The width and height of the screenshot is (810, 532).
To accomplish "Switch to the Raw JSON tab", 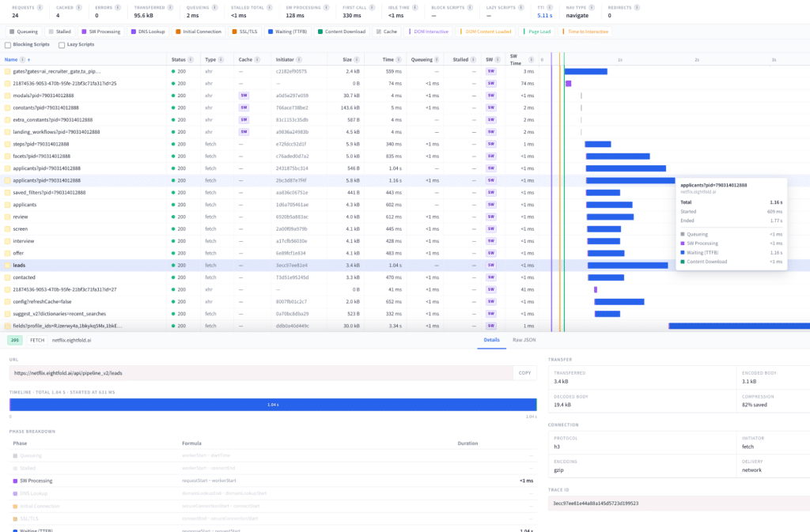I will [524, 340].
